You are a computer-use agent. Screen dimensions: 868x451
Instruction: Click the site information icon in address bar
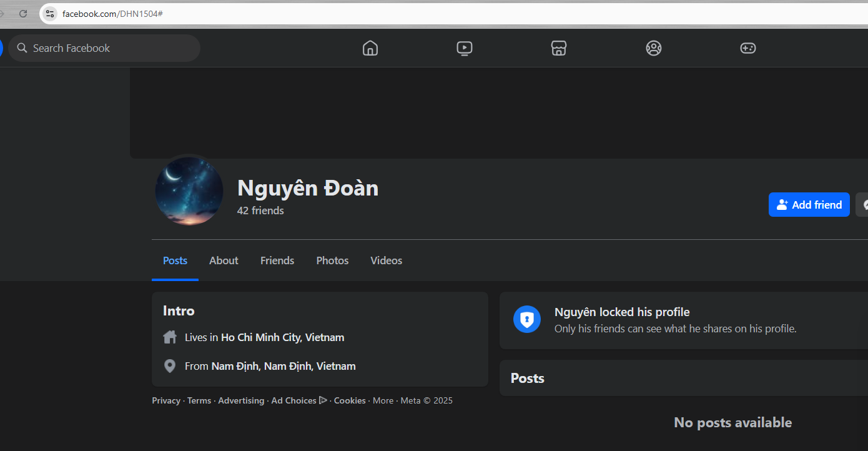pos(50,13)
